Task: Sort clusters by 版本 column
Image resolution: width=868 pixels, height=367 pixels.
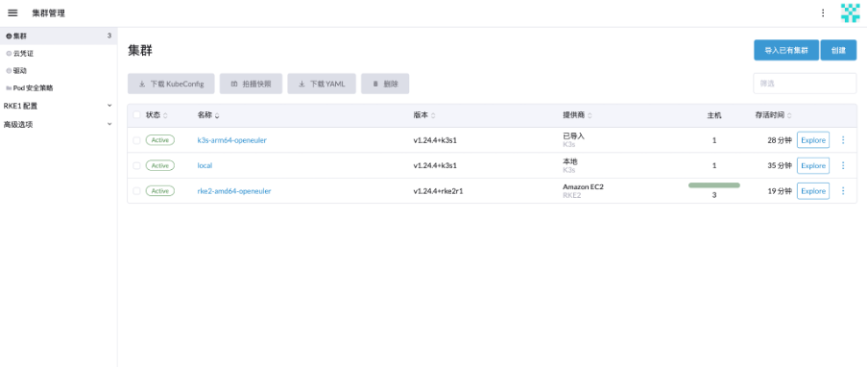Action: (424, 115)
